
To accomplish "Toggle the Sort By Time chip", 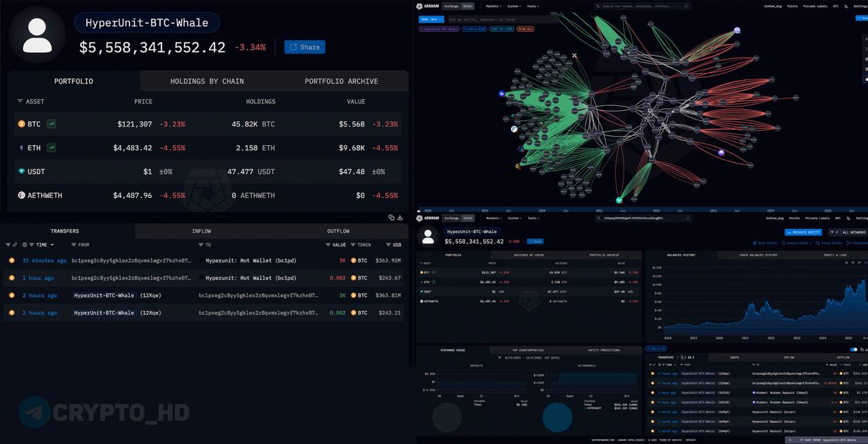I will coord(501,29).
